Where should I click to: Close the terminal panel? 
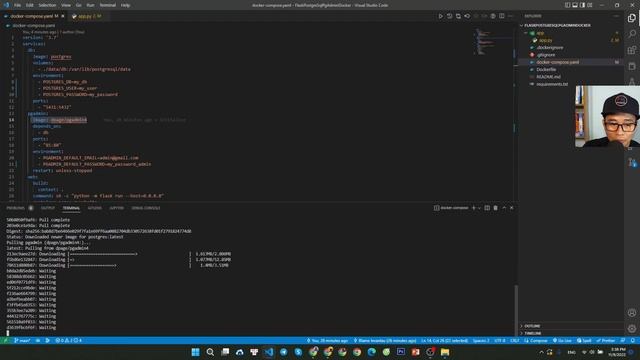pyautogui.click(x=511, y=208)
